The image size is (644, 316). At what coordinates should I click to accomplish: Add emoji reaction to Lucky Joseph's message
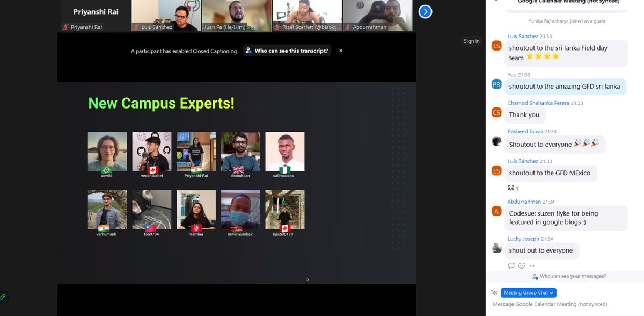click(x=522, y=265)
